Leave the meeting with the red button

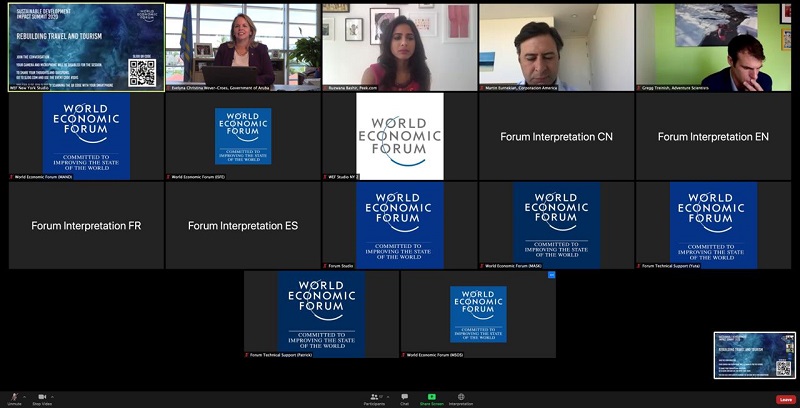pyautogui.click(x=786, y=399)
